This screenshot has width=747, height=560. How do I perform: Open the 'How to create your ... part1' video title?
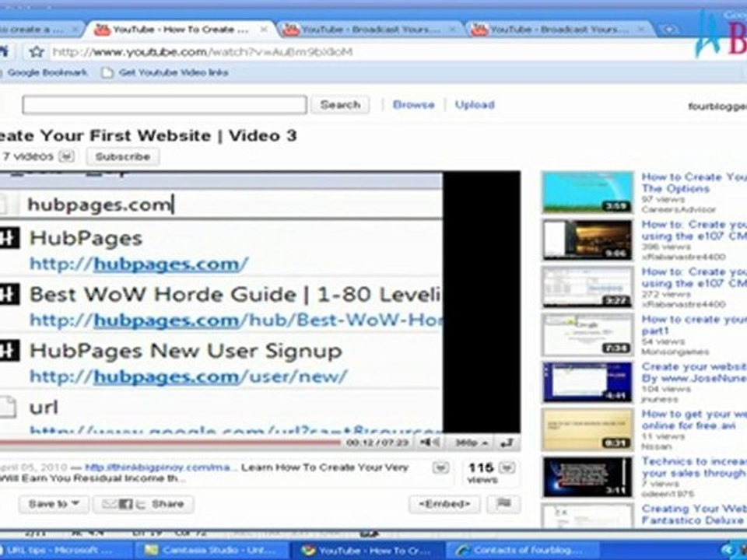click(694, 325)
